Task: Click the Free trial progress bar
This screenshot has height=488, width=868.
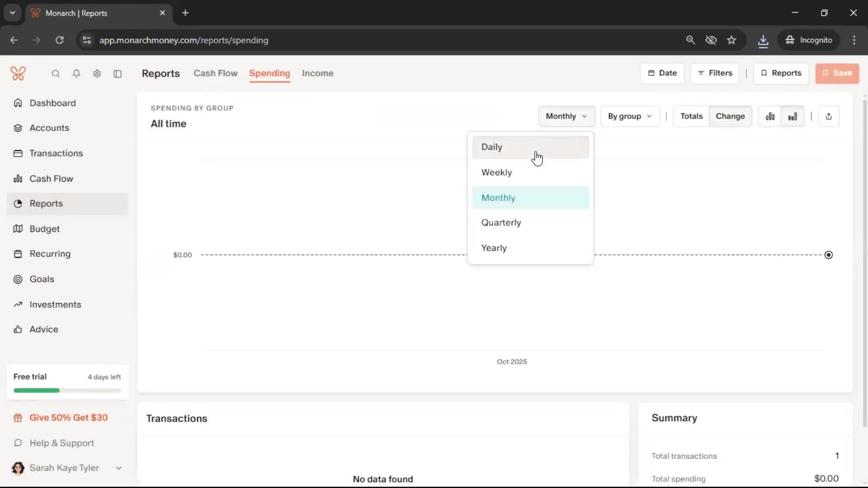Action: tap(67, 390)
